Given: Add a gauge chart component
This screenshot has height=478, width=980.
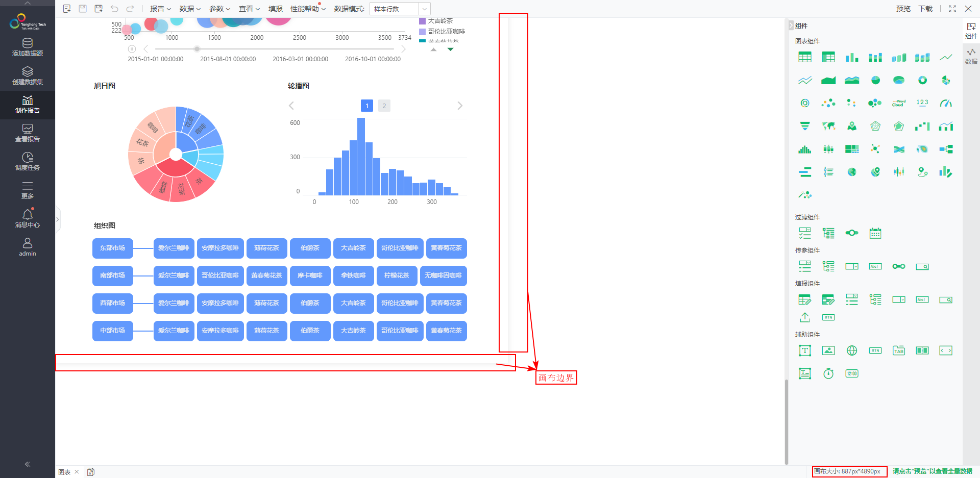Looking at the screenshot, I should pyautogui.click(x=946, y=103).
